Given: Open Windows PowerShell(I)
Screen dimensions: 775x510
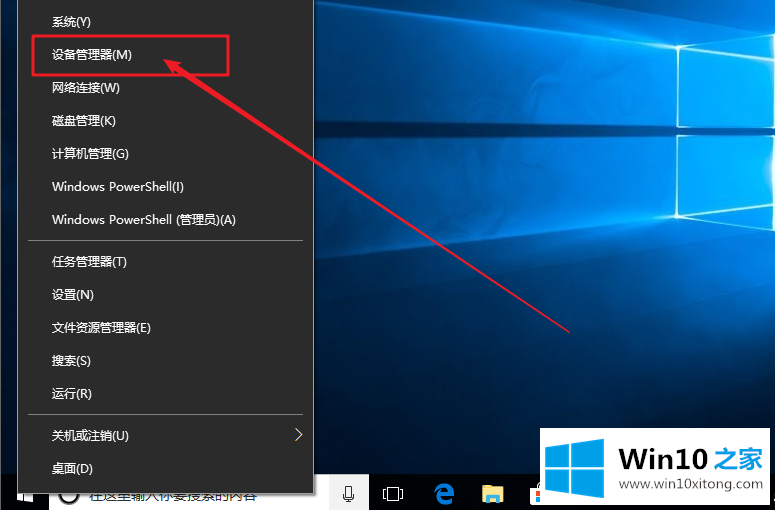Looking at the screenshot, I should [x=118, y=187].
